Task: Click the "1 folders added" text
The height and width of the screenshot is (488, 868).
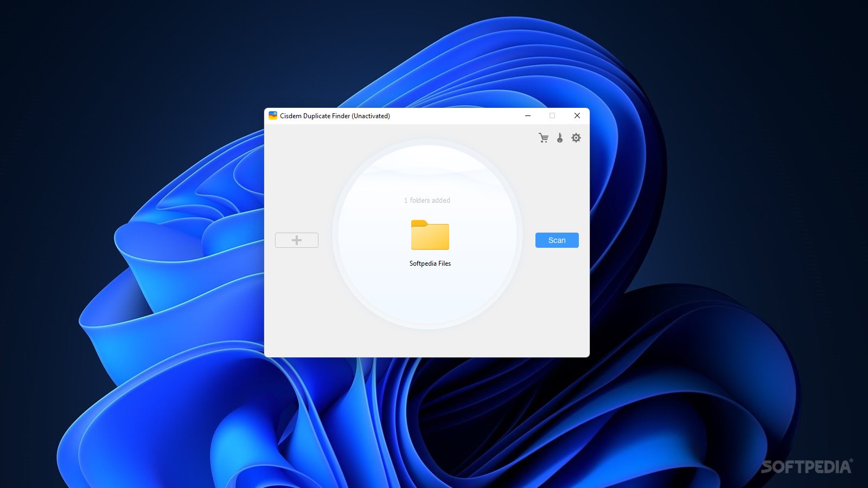Action: pyautogui.click(x=427, y=201)
